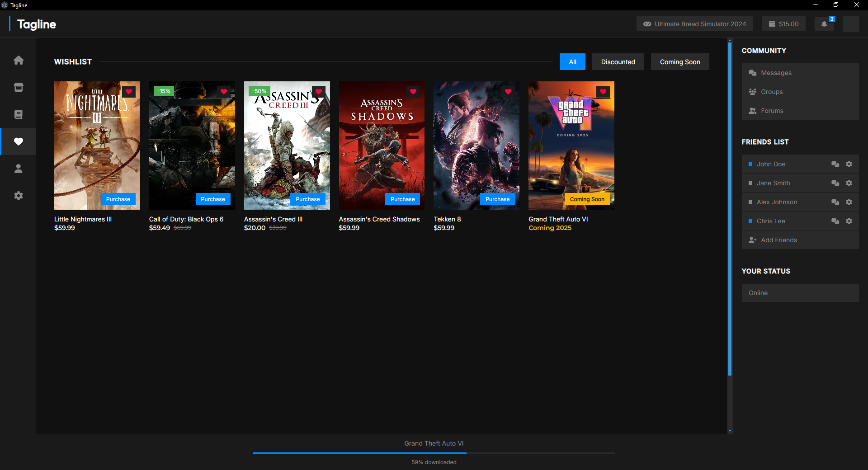Open settings gear for Chris Lee

point(849,221)
